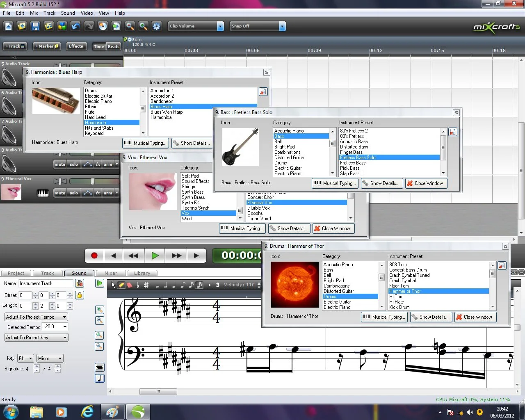Click the Zoom In magnifier in top toolbar
The width and height of the screenshot is (525, 420).
tap(143, 26)
